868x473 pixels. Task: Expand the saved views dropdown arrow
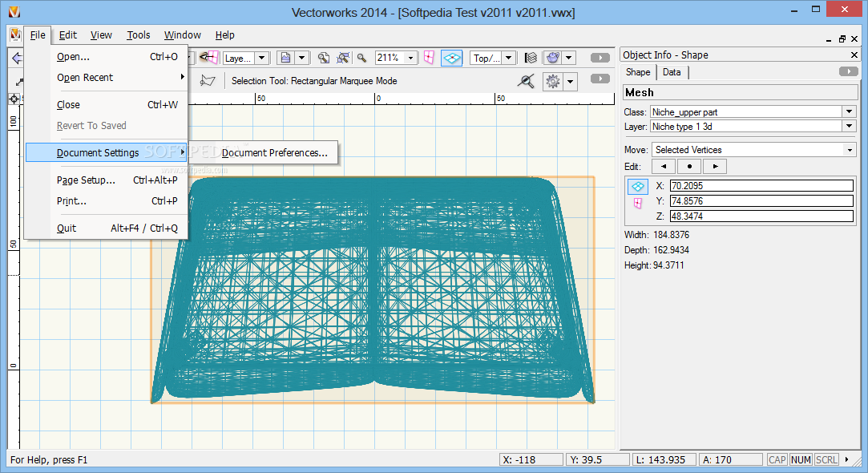pyautogui.click(x=301, y=58)
